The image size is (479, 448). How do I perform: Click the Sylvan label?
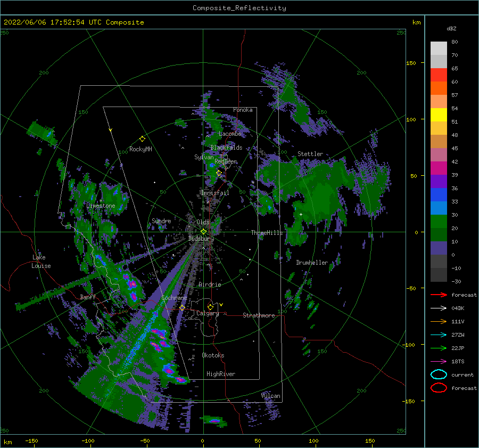(x=204, y=157)
